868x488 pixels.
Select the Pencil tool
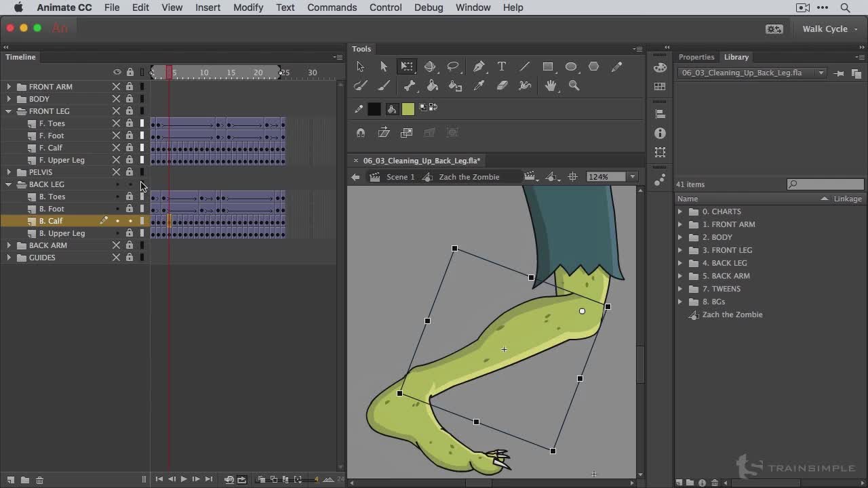tap(616, 66)
